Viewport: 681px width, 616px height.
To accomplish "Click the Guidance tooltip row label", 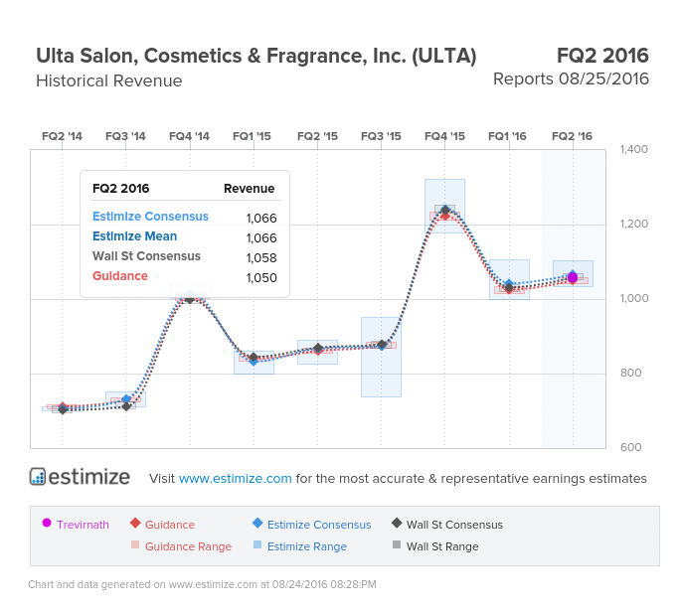I will click(120, 276).
